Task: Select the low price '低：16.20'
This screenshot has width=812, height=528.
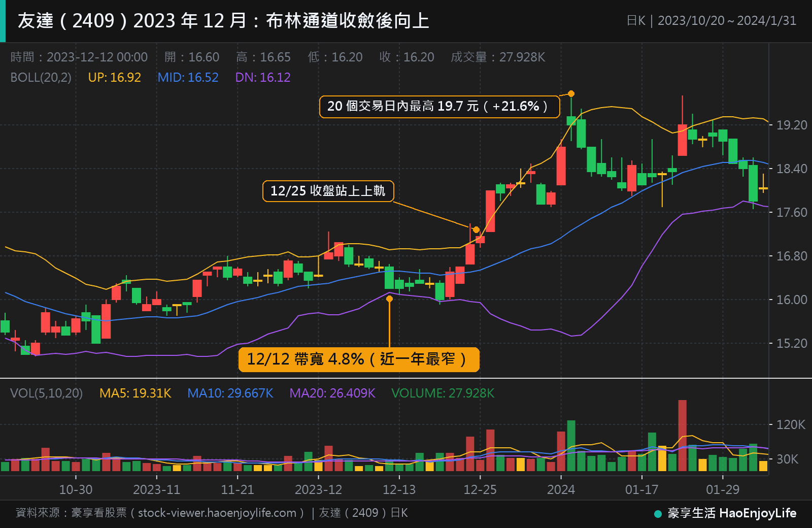Action: click(x=335, y=57)
